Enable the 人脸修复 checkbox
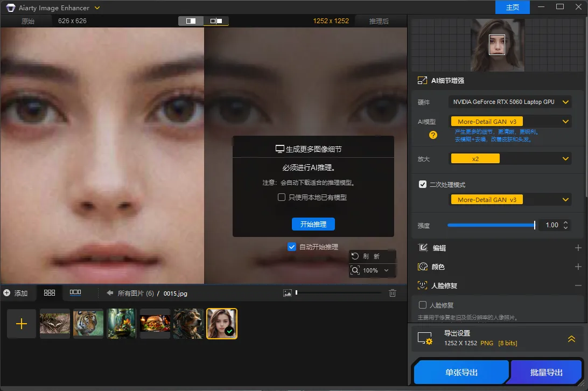The width and height of the screenshot is (588, 391). click(x=423, y=305)
